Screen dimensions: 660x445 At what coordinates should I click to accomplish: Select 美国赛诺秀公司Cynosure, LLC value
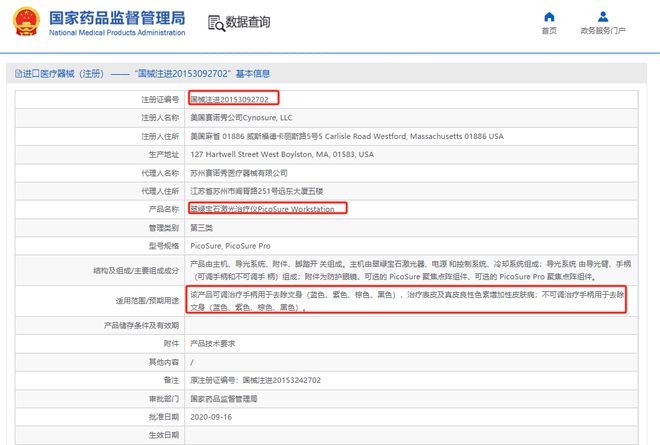coord(241,117)
